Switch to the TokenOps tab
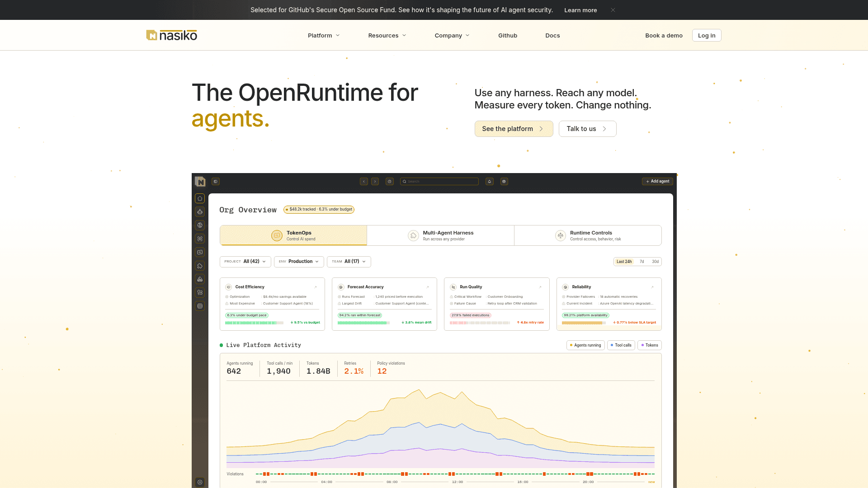Viewport: 868px width, 488px height. point(293,235)
